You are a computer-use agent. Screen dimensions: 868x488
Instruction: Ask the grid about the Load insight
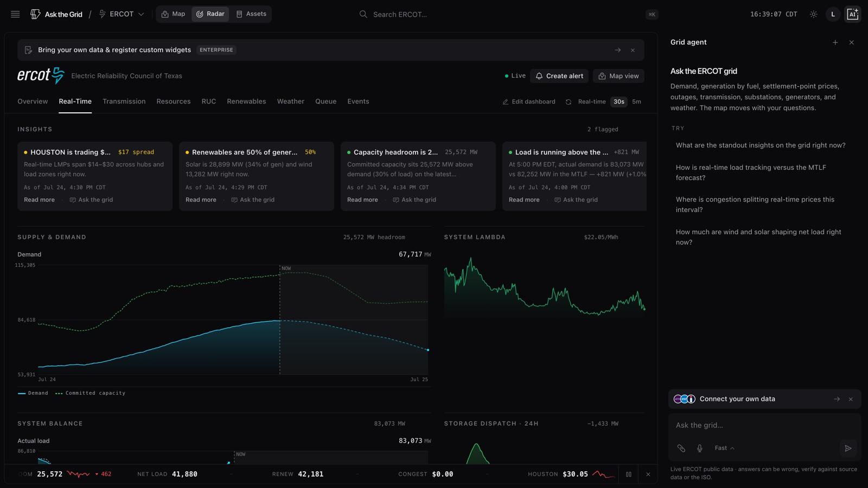[x=576, y=200]
